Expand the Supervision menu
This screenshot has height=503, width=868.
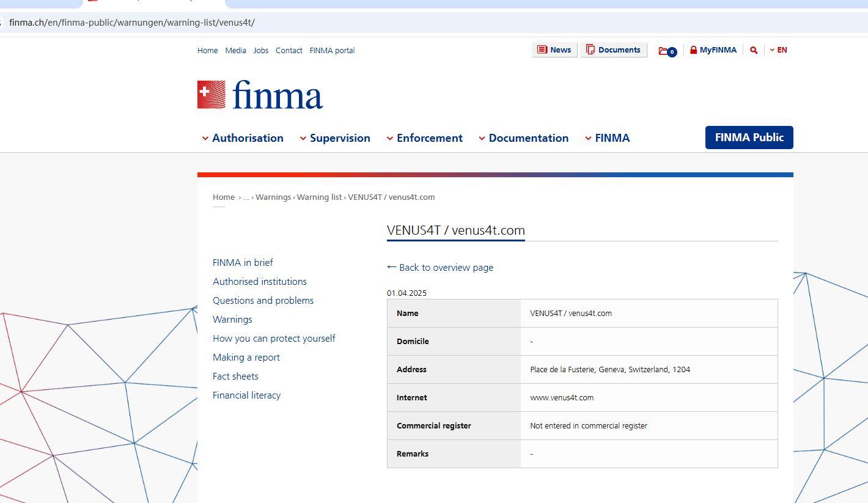pos(335,138)
